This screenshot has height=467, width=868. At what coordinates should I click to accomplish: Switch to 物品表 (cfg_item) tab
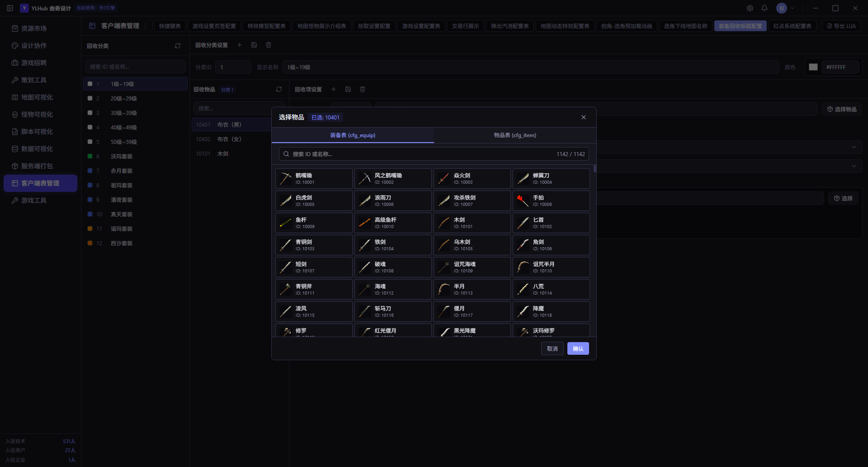point(515,135)
